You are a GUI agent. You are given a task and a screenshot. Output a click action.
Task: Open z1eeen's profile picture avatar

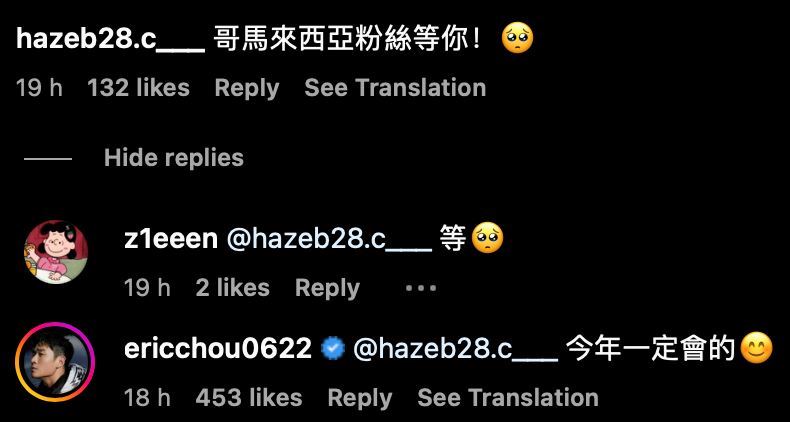coord(56,252)
